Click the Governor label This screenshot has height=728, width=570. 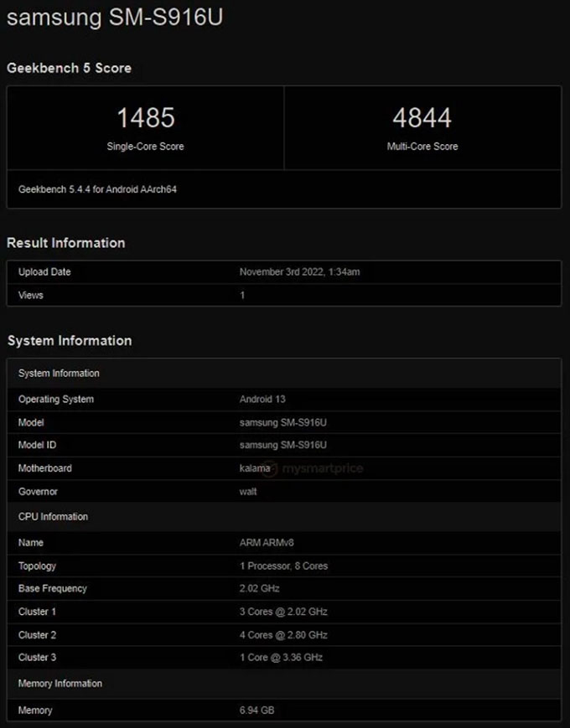[x=38, y=492]
